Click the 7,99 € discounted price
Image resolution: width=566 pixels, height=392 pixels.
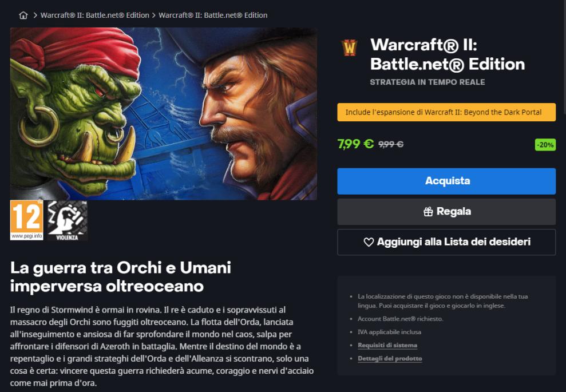[x=355, y=144]
